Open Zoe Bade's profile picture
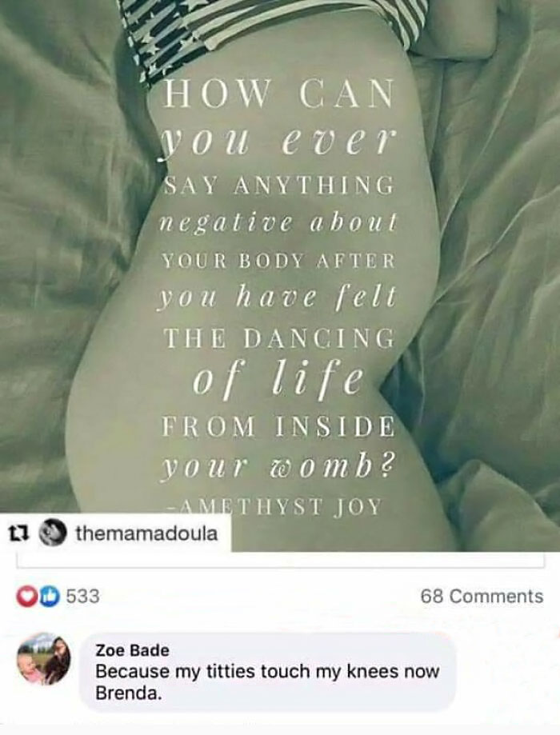Viewport: 560px width, 735px height. click(x=44, y=658)
